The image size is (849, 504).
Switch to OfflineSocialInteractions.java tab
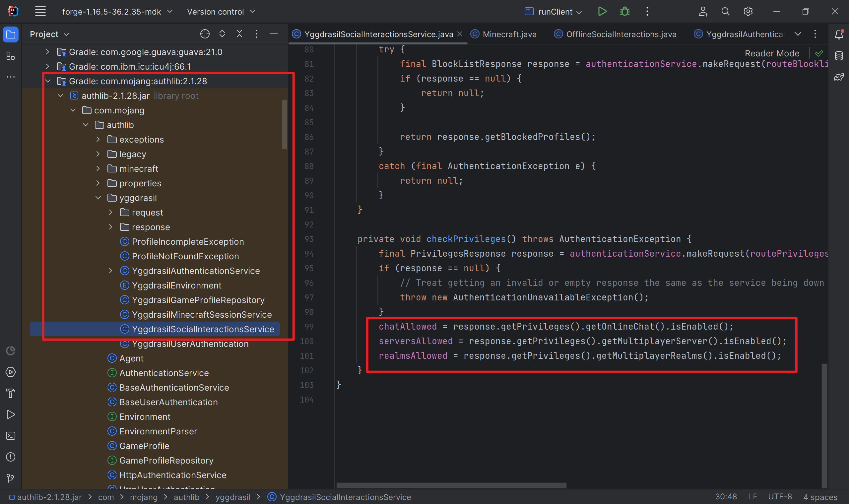coord(615,34)
